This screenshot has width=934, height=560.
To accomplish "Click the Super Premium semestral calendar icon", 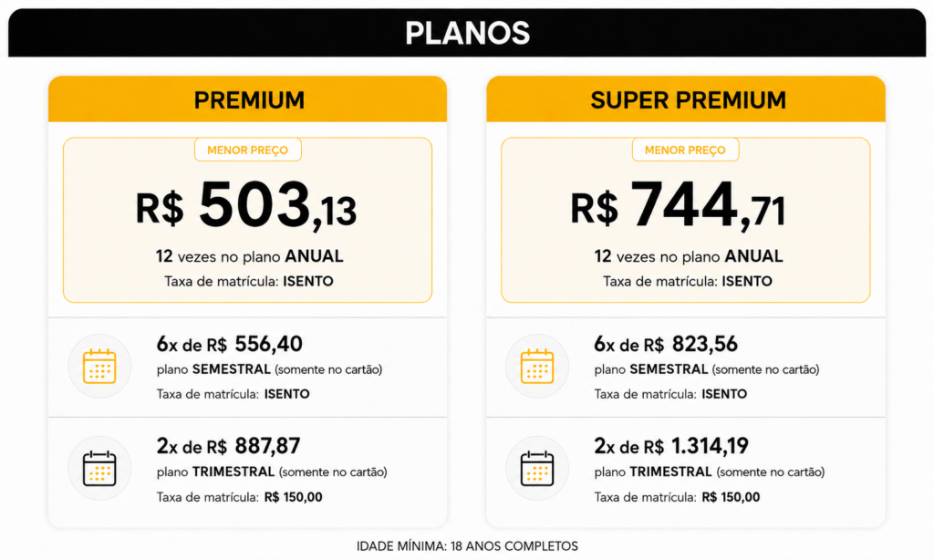I will click(537, 366).
